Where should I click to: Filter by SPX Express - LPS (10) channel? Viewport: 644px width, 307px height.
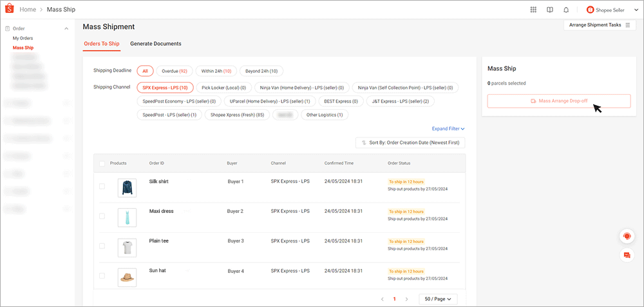pyautogui.click(x=165, y=88)
